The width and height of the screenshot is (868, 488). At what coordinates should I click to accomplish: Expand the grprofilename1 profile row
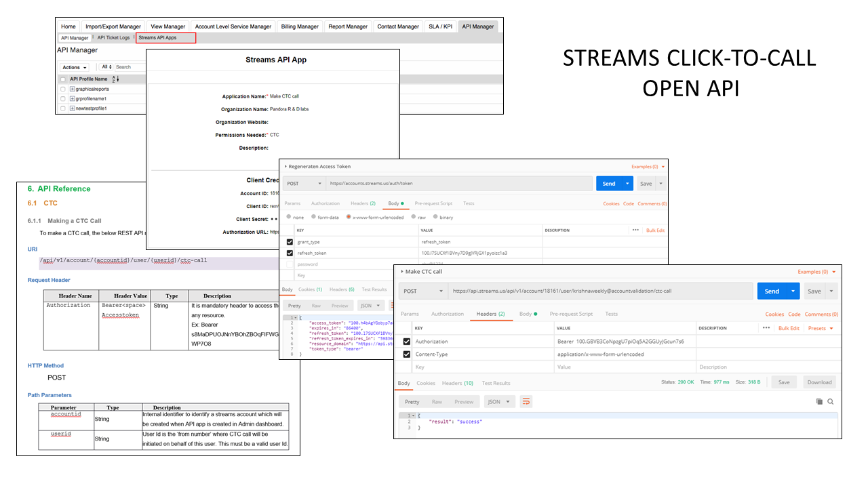[x=73, y=98]
